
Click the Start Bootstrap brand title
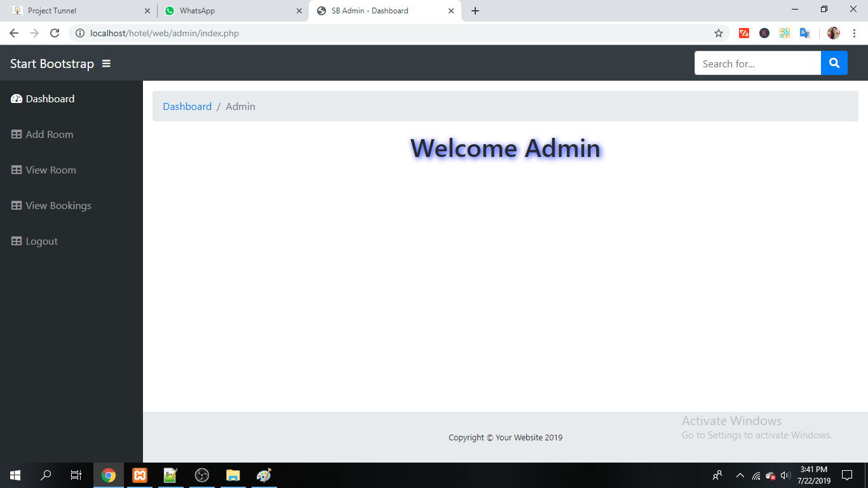[52, 64]
